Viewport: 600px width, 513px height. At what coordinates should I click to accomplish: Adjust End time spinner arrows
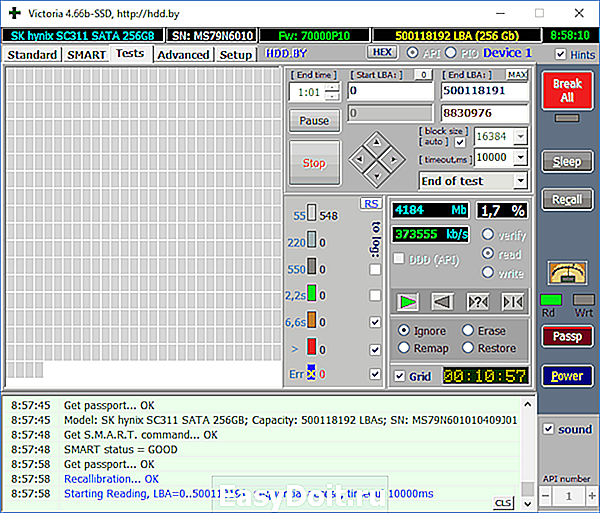tap(332, 92)
